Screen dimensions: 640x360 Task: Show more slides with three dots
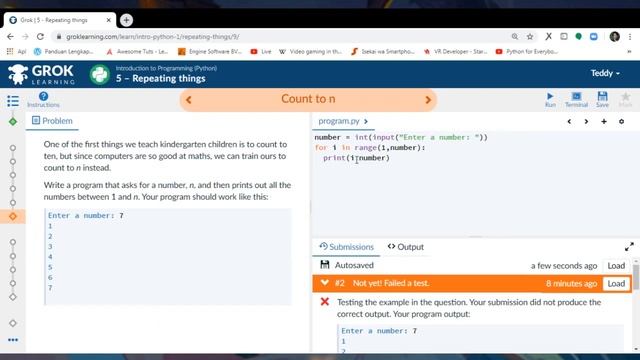point(13,340)
